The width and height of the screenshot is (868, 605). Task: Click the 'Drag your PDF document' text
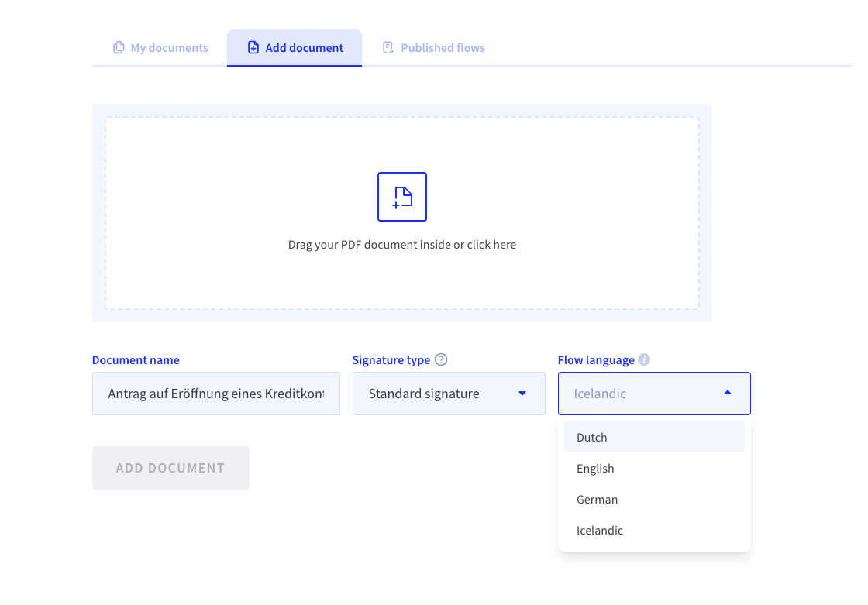coord(402,245)
